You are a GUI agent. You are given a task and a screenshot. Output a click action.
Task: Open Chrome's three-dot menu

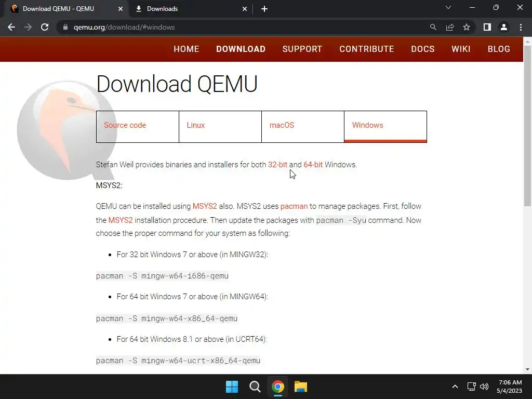(521, 27)
